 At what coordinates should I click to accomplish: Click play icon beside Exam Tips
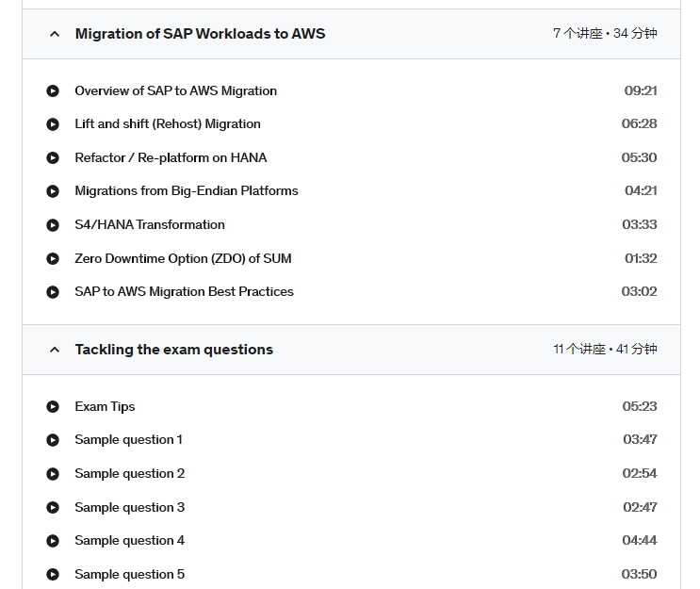[x=53, y=407]
